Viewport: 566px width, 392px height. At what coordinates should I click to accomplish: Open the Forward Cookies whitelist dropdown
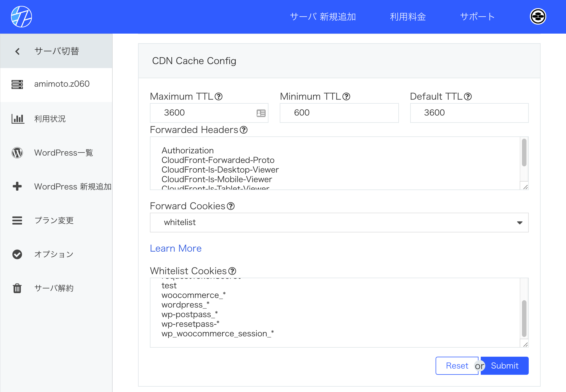pos(339,223)
